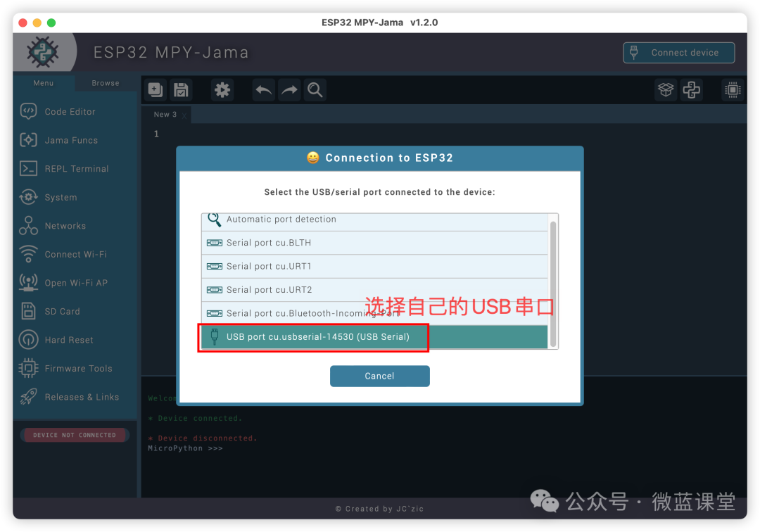The image size is (760, 532).
Task: Open Connect Wi-Fi menu item
Action: click(75, 254)
